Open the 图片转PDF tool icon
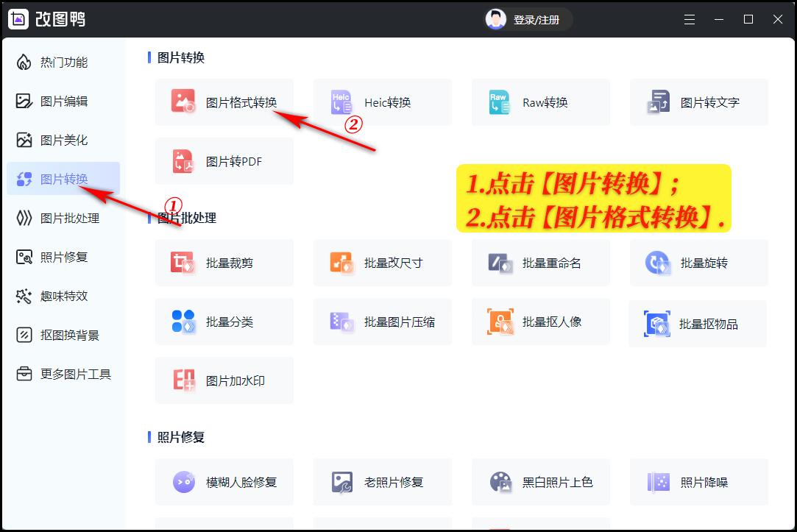This screenshot has height=532, width=797. coord(183,161)
